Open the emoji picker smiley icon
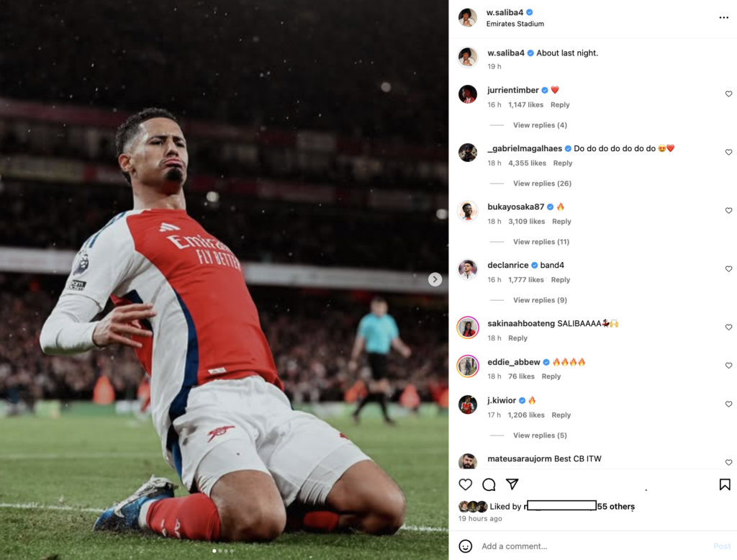This screenshot has height=560, width=737. coord(466,546)
